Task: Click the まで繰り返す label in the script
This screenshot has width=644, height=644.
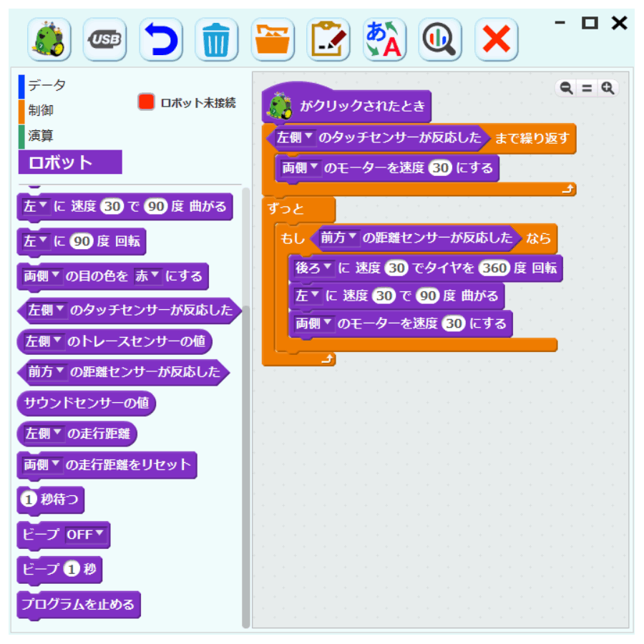Action: point(532,138)
